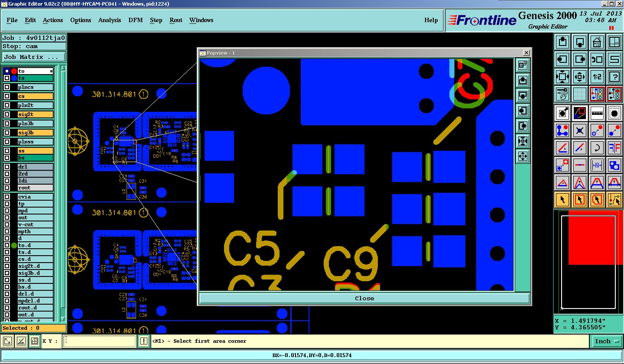Click the layer list vertical scrollbar

point(62,194)
